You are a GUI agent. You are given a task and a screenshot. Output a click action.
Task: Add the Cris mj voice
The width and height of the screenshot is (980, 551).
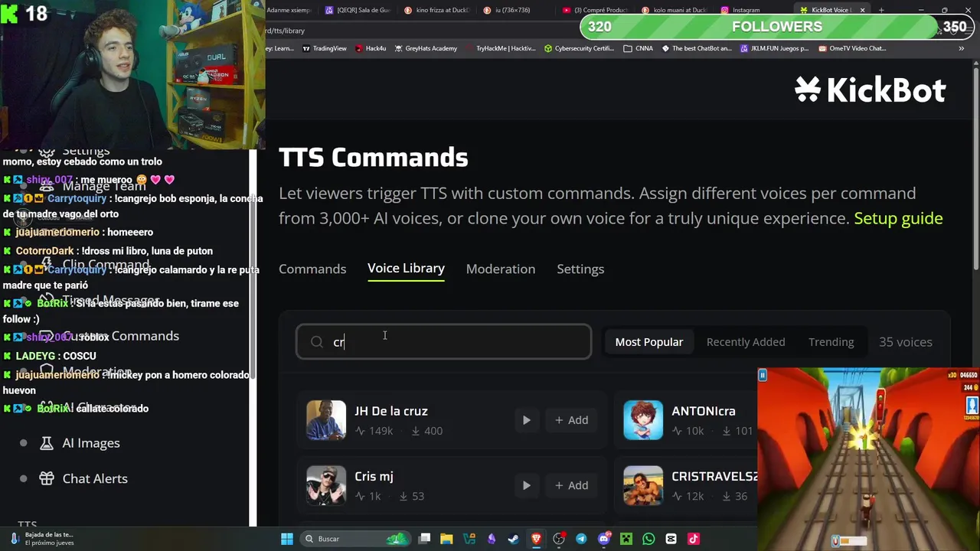click(571, 485)
